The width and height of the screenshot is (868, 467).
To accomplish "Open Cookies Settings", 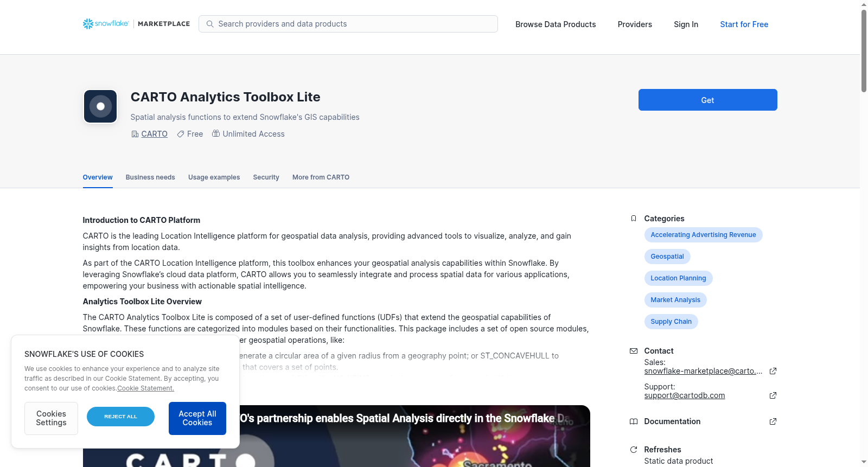I will [x=51, y=418].
